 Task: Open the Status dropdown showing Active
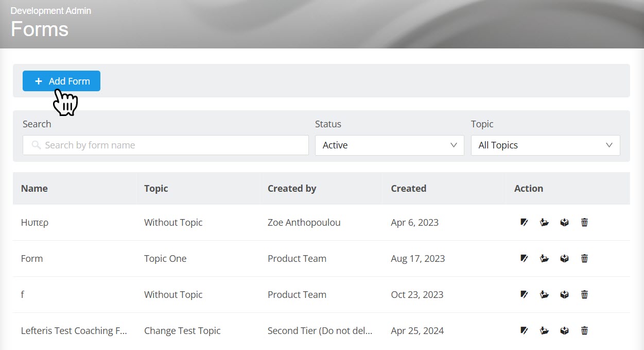[389, 145]
